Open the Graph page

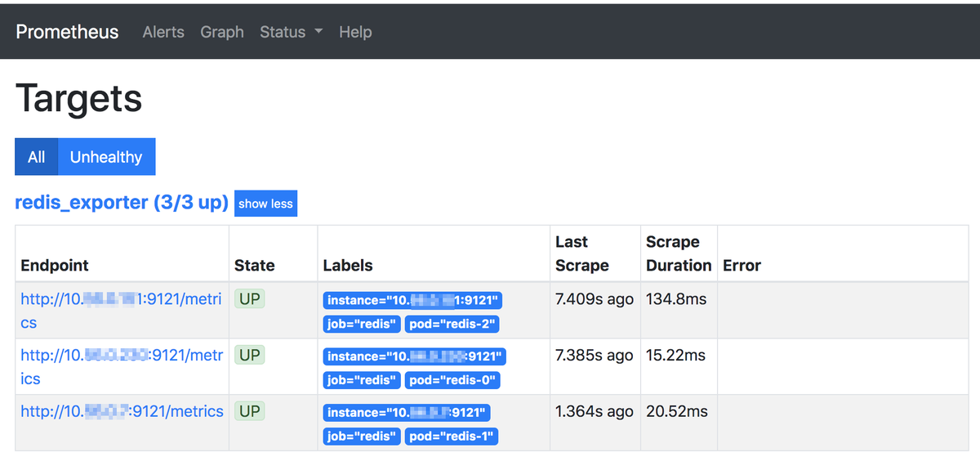(x=222, y=32)
